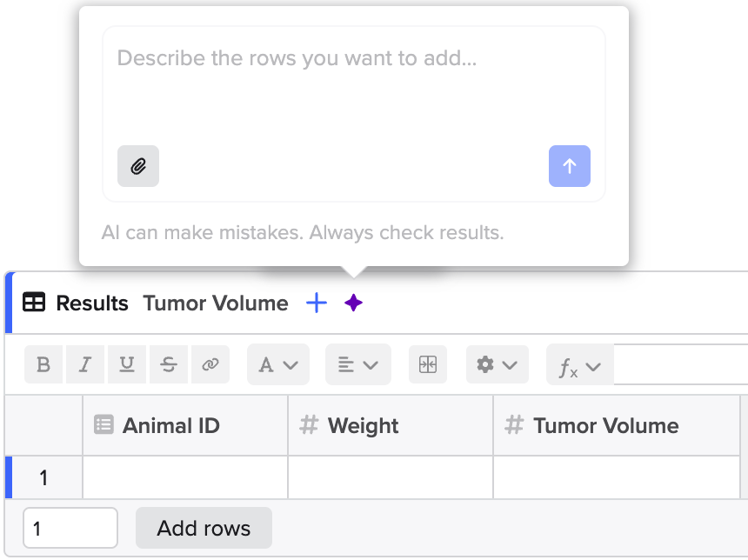The width and height of the screenshot is (748, 560).
Task: Click the purple AI sparkle icon
Action: point(353,303)
